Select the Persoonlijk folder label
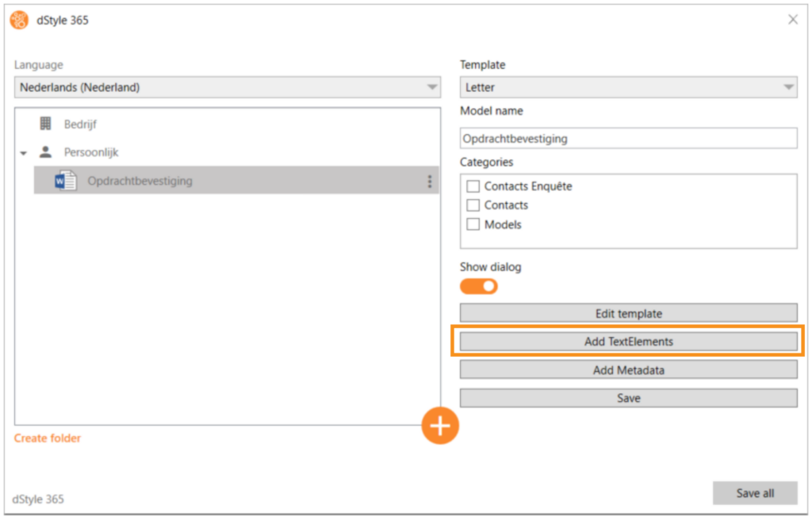 (x=91, y=152)
